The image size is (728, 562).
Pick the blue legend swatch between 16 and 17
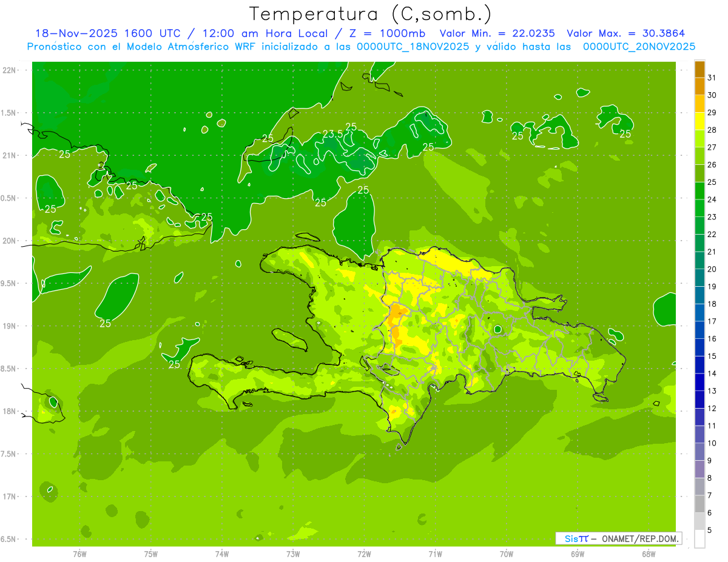[699, 330]
